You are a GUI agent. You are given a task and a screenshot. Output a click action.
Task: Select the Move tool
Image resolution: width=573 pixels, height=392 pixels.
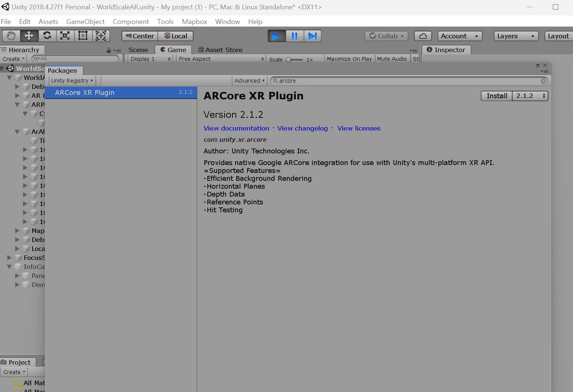click(x=29, y=36)
